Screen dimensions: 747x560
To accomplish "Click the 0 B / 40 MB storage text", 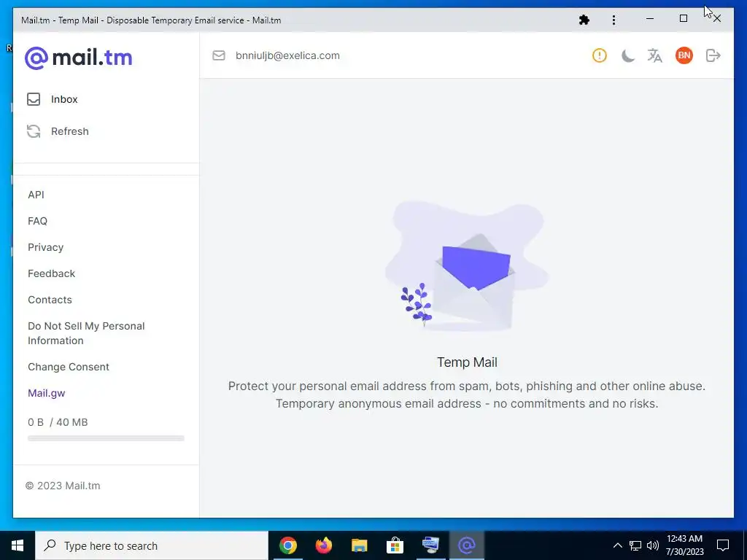I will click(x=58, y=422).
